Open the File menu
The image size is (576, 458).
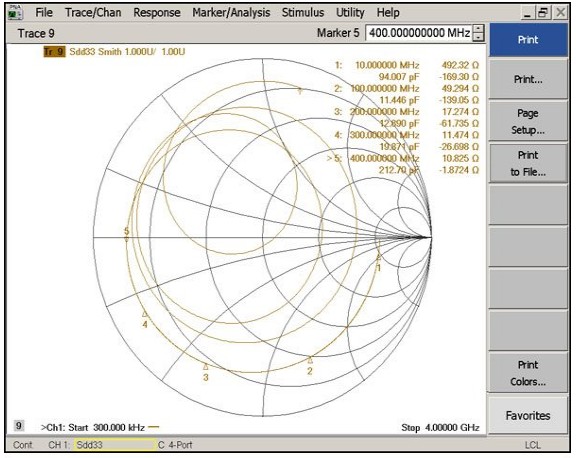(44, 12)
